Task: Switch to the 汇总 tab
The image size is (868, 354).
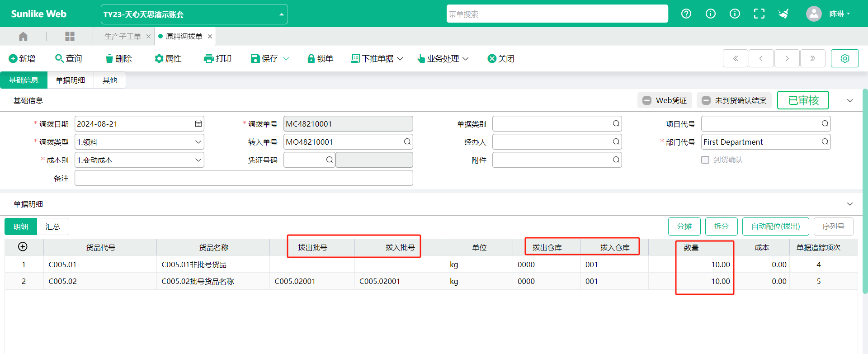Action: tap(53, 227)
